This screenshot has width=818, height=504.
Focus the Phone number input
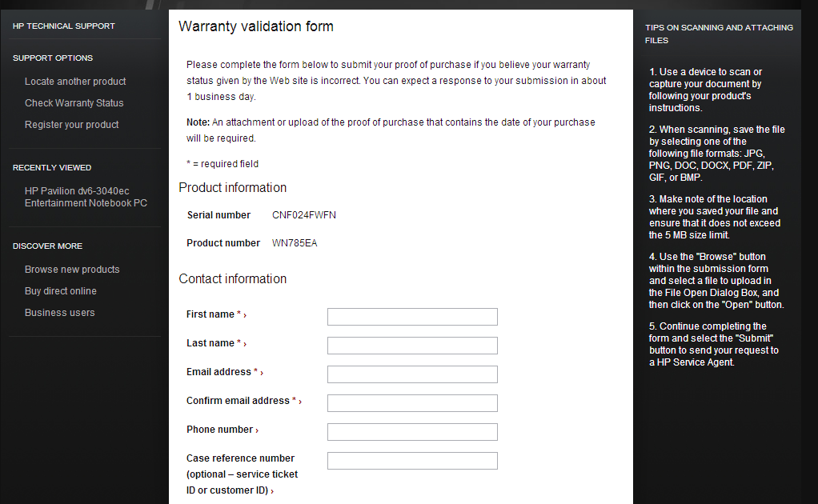pos(412,432)
